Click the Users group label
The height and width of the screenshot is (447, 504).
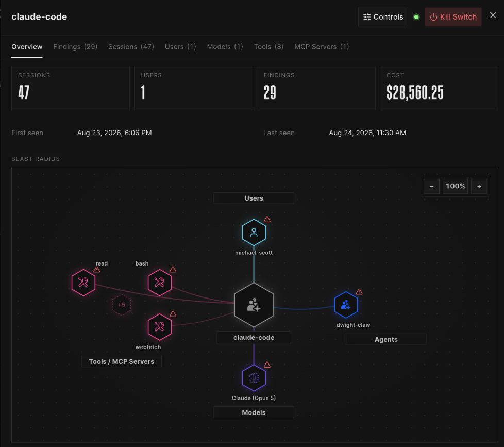point(254,198)
